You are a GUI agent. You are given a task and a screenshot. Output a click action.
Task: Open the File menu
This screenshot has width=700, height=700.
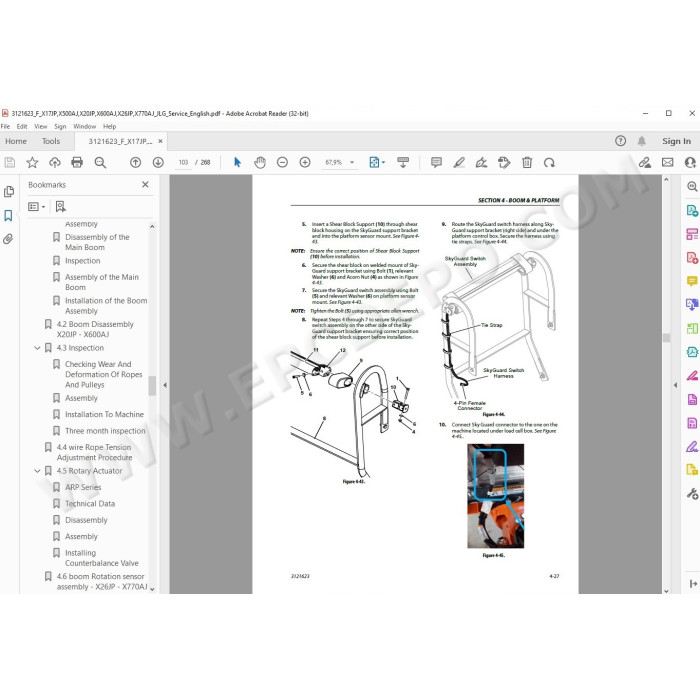tap(5, 126)
